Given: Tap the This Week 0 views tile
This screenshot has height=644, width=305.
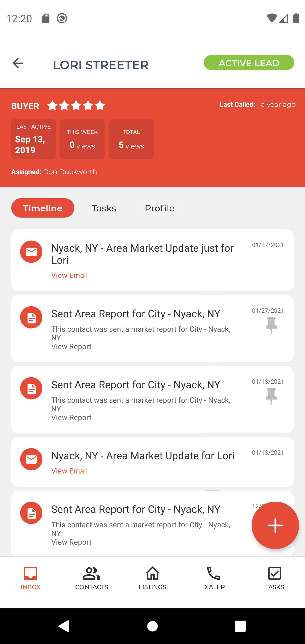Looking at the screenshot, I should click(x=83, y=139).
